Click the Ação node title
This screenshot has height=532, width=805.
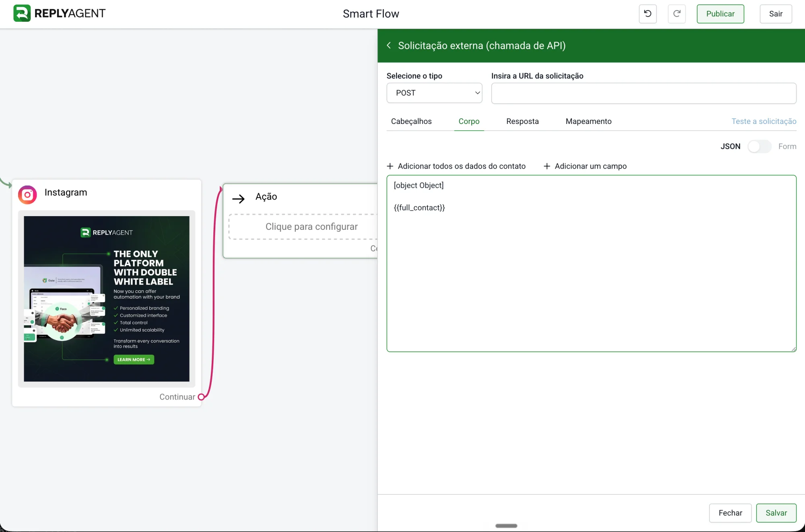point(266,196)
